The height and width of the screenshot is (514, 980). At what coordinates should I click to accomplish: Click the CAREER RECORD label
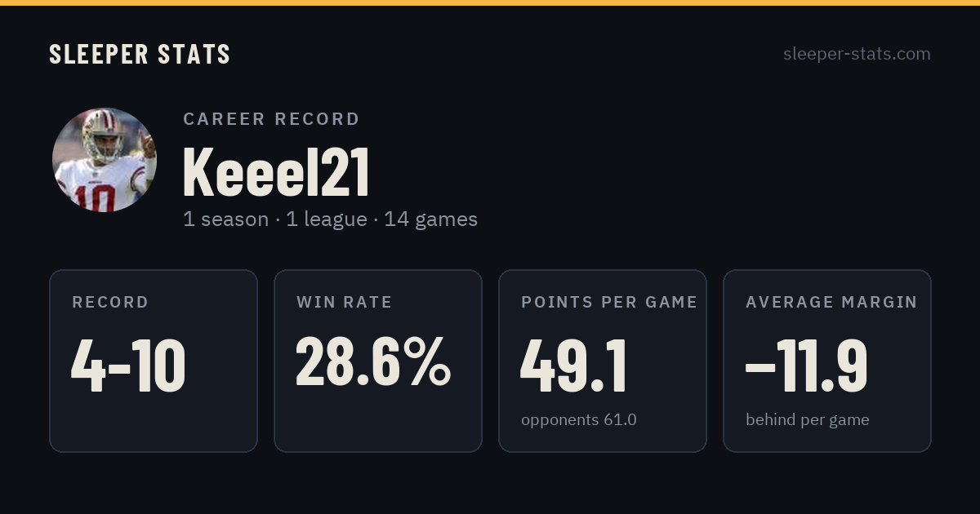click(x=271, y=119)
